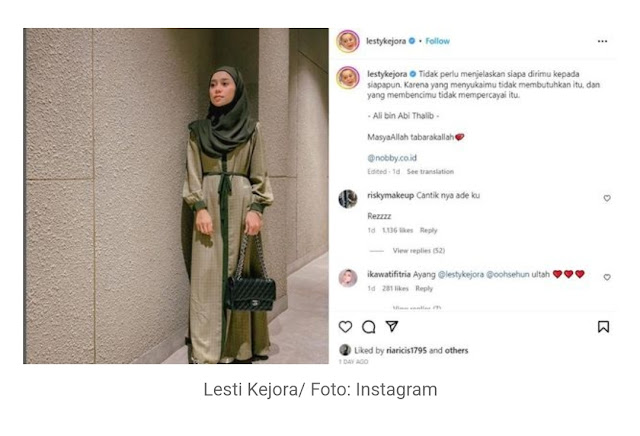Show See translation for caption
Viewport: 640px width, 436px height.
430,171
